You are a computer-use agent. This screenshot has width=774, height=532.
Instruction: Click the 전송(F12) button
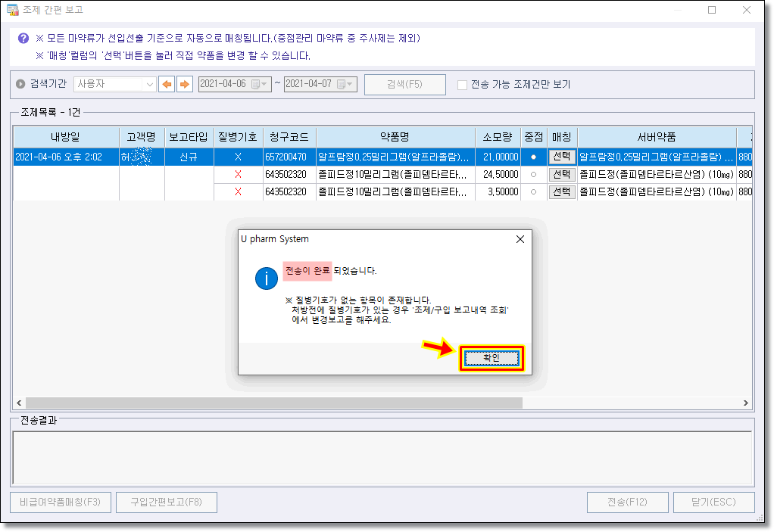627,502
